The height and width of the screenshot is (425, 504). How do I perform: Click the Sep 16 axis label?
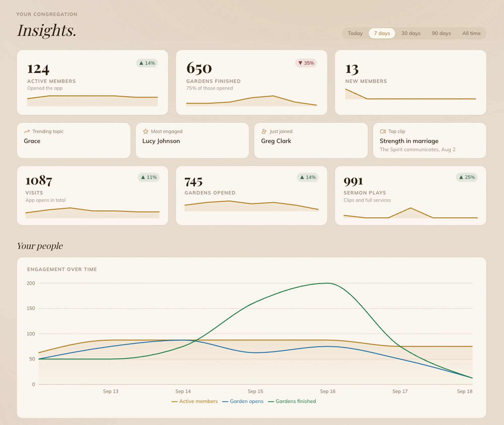click(328, 391)
